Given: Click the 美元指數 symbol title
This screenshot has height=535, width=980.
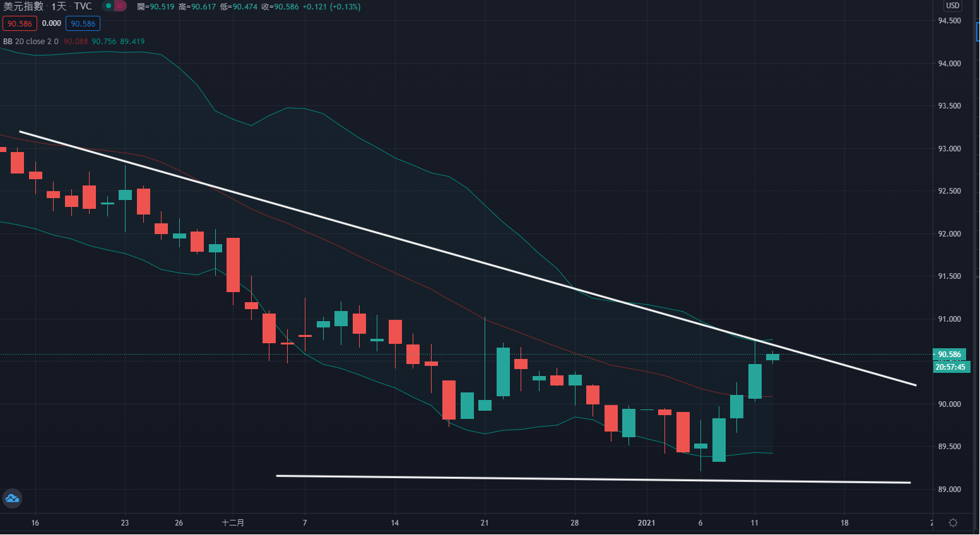Looking at the screenshot, I should click(x=23, y=6).
